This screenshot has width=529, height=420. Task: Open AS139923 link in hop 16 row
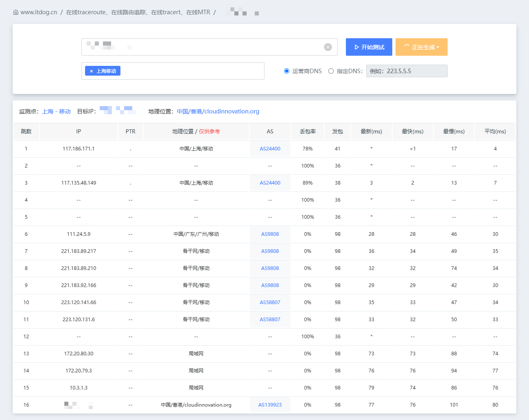point(270,405)
